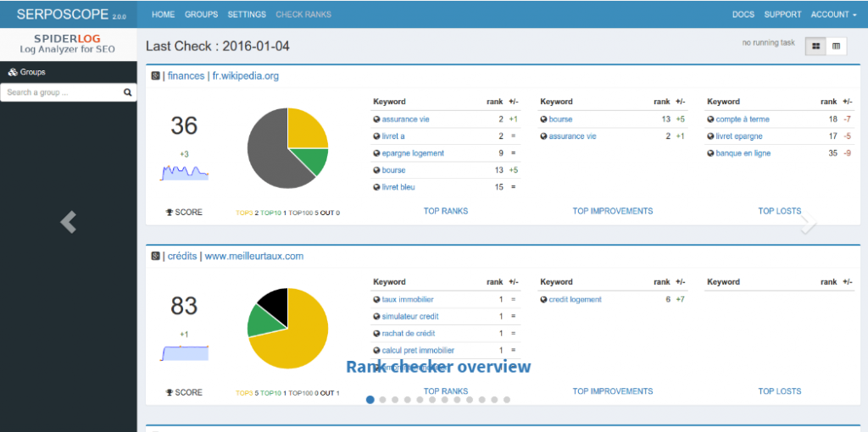Image resolution: width=868 pixels, height=432 pixels.
Task: Click globe icon beside 'livret epargne'
Action: pyautogui.click(x=711, y=136)
